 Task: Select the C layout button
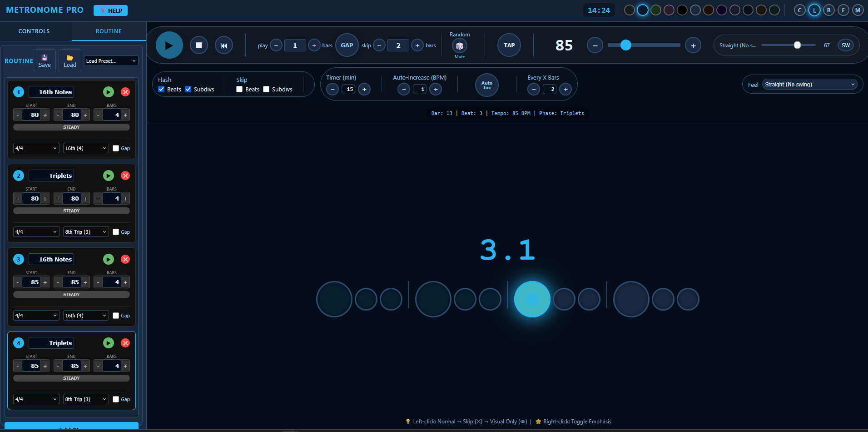[x=800, y=10]
